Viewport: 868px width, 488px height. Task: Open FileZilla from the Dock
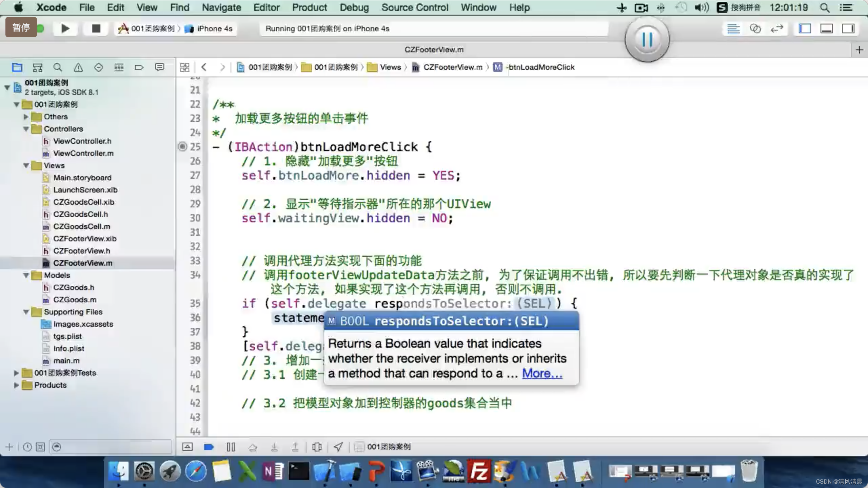478,471
